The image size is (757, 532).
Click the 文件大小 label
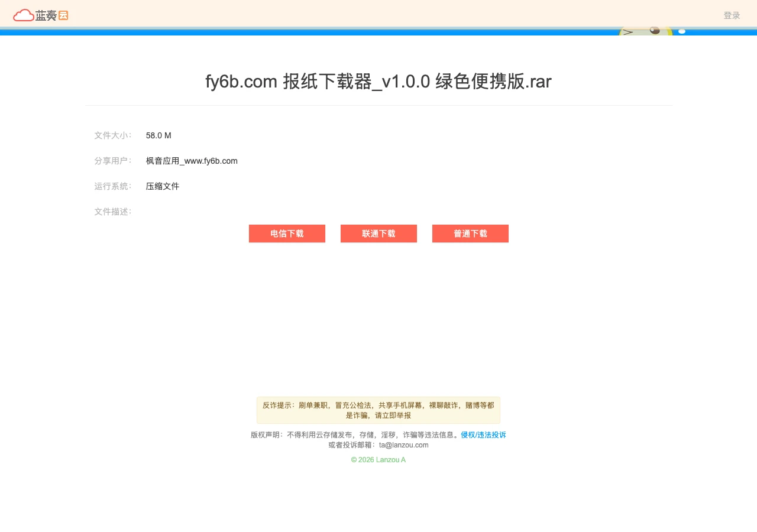pos(113,135)
